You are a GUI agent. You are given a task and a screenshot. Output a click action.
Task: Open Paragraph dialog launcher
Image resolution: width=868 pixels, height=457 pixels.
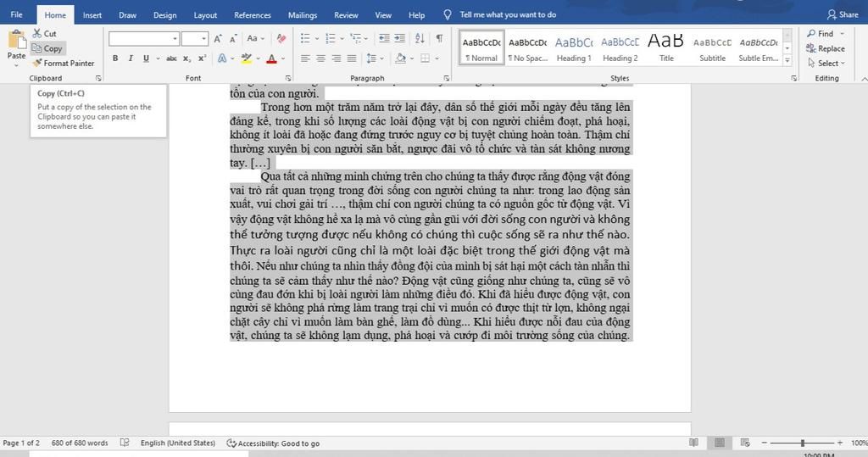pyautogui.click(x=446, y=78)
